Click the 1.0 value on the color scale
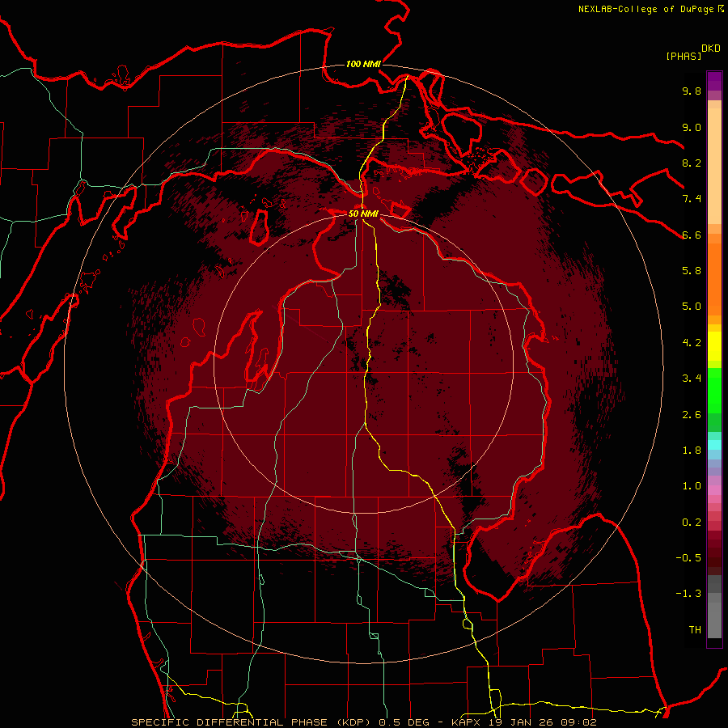728x728 pixels. coord(692,486)
